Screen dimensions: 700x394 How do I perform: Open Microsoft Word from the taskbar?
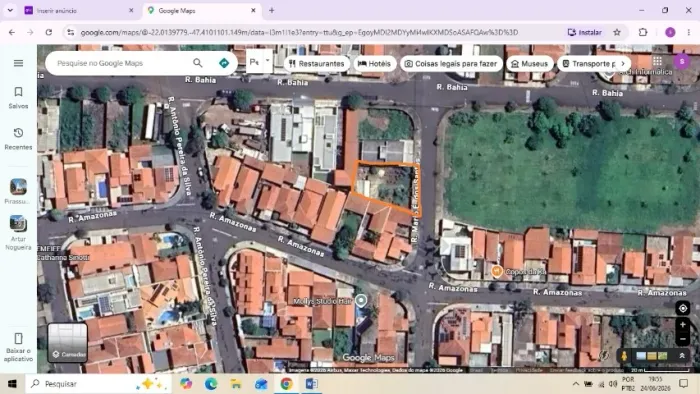(x=312, y=384)
